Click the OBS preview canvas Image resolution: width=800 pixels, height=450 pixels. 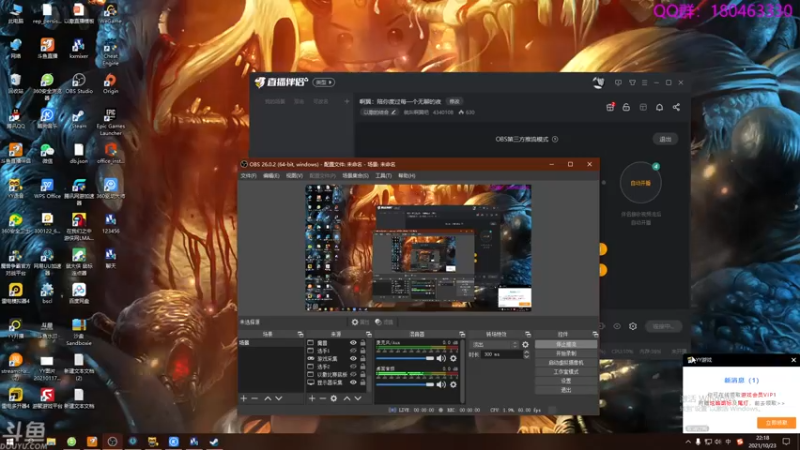pos(418,248)
